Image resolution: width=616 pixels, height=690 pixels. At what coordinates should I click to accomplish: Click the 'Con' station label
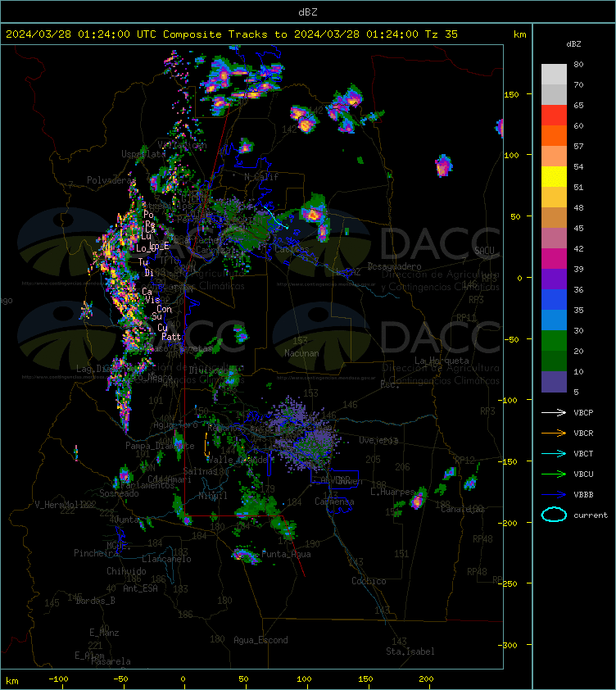[x=164, y=309]
